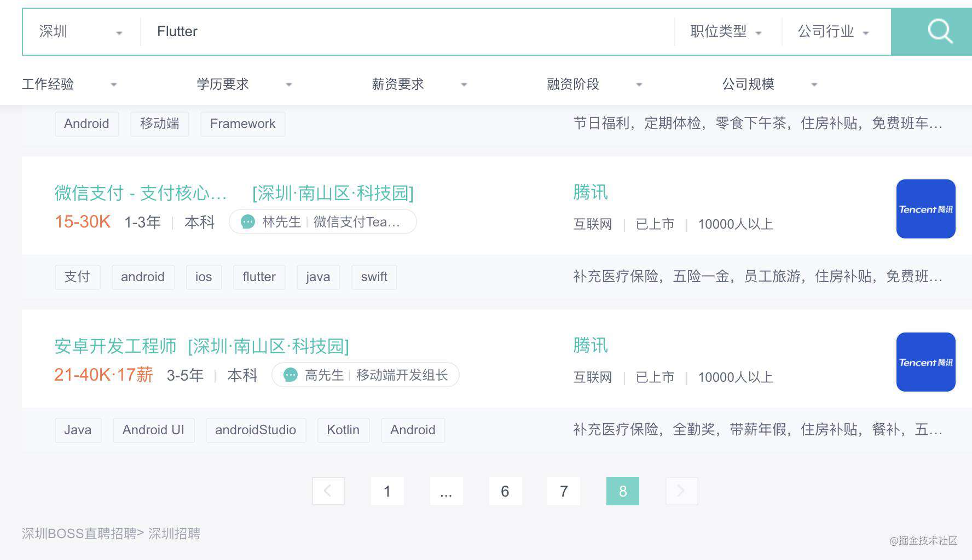Open 深圳BOSS直聘招聘 breadcrumb link
The height and width of the screenshot is (560, 972).
(x=79, y=534)
